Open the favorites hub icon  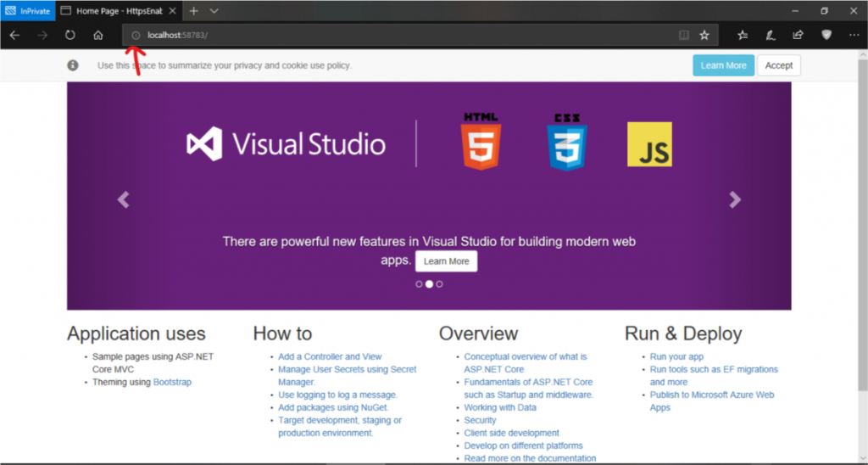coord(743,35)
